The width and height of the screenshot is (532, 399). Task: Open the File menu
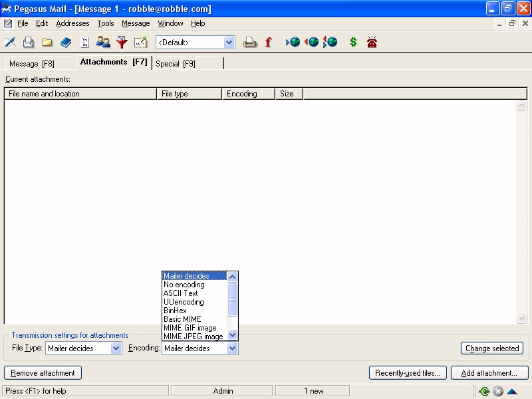(23, 23)
